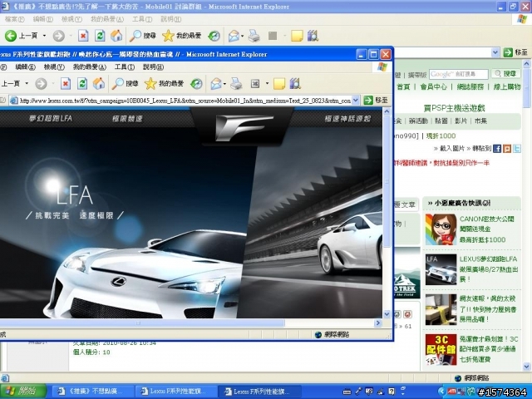The image size is (532, 399).
Task: Stop loading in Lexus window
Action: 66,83
